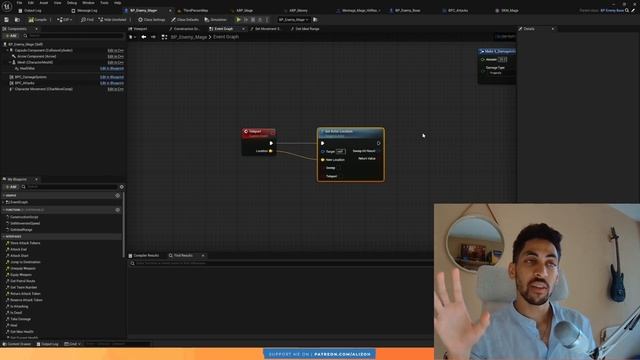Compile the blueprint with Compile button
640x360 pixels.
38,20
